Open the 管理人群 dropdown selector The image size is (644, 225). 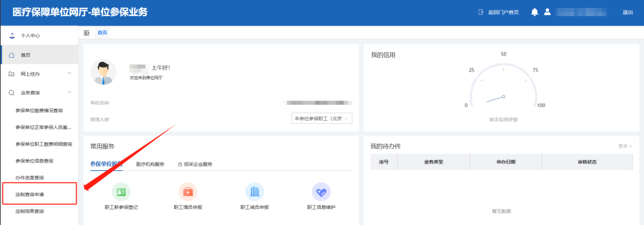[x=321, y=118]
